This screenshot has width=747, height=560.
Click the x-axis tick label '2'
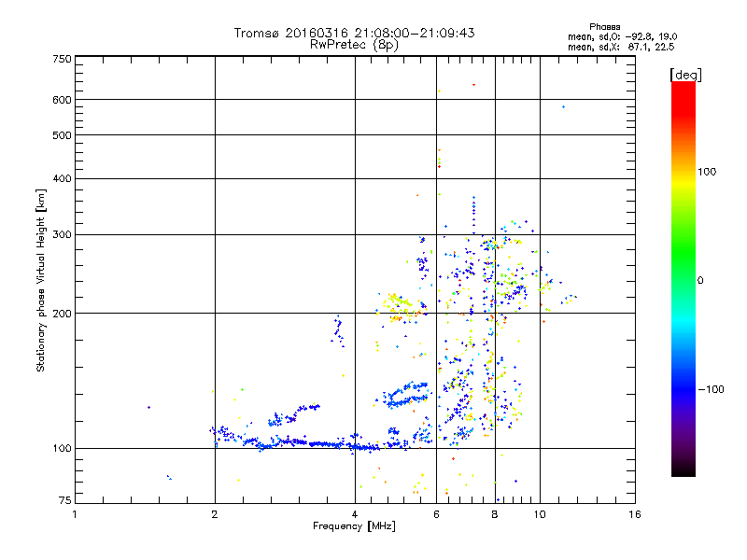[215, 514]
